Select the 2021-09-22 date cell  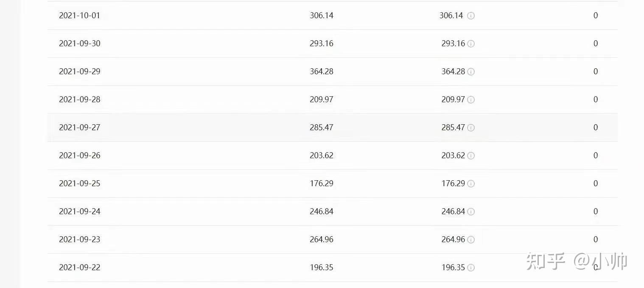click(80, 267)
